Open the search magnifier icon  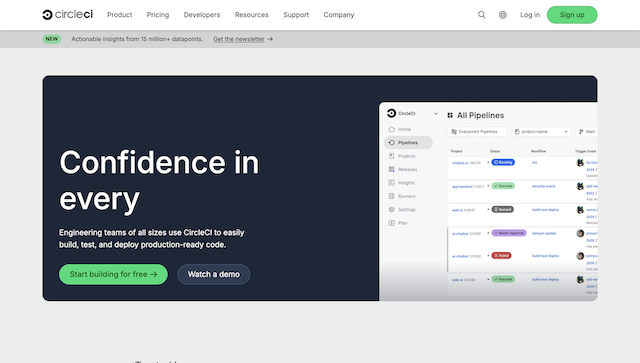coord(482,15)
